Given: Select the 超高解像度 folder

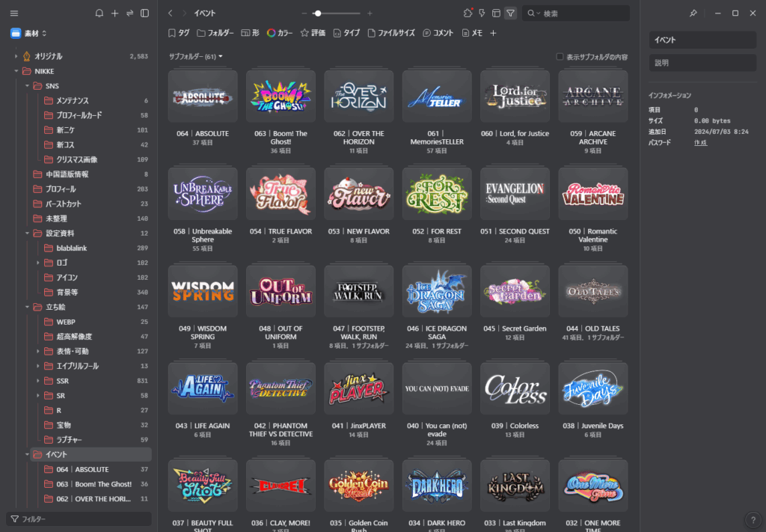Looking at the screenshot, I should tap(95, 337).
